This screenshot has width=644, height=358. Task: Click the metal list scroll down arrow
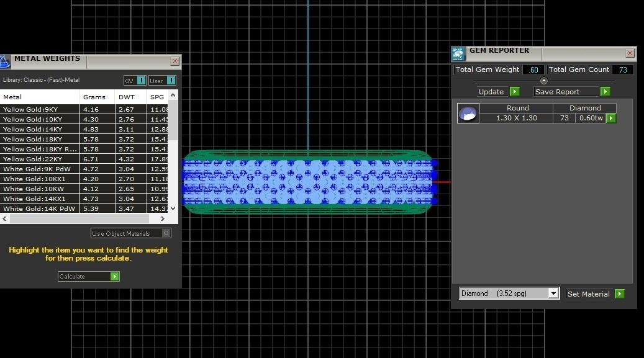point(173,208)
